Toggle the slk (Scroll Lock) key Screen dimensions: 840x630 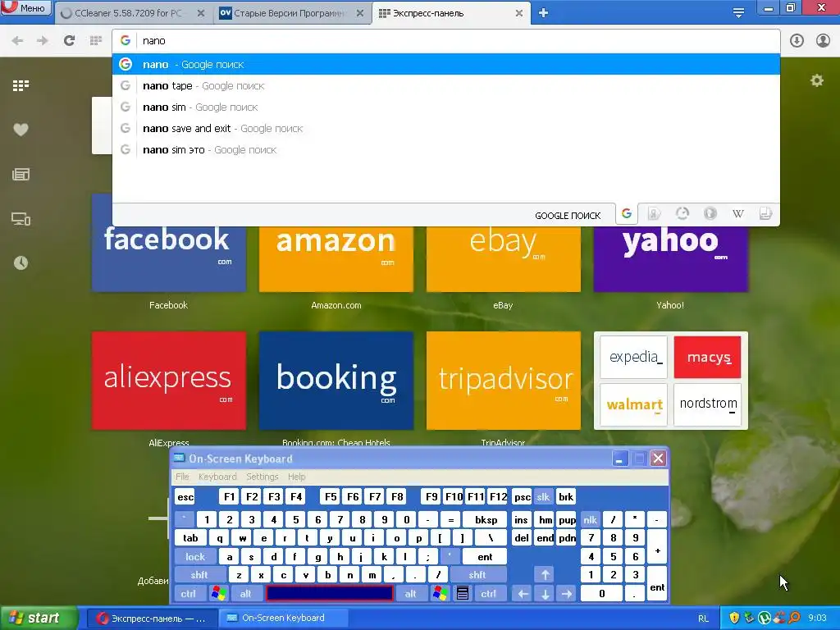543,497
